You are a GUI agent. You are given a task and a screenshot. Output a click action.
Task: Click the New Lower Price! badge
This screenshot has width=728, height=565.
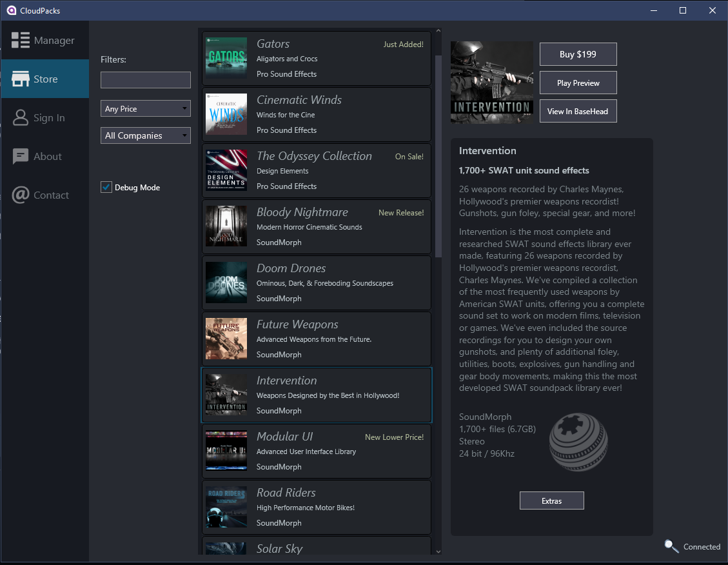pyautogui.click(x=394, y=437)
